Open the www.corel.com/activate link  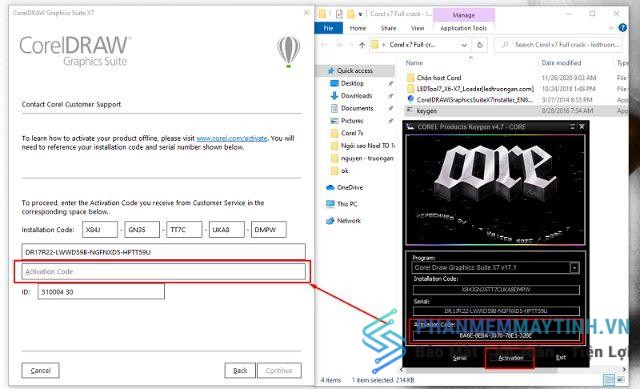(231, 138)
